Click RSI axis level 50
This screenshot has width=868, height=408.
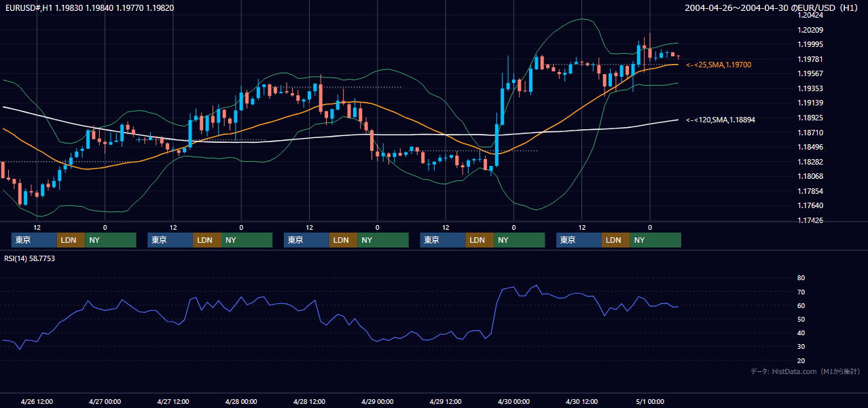coord(801,319)
